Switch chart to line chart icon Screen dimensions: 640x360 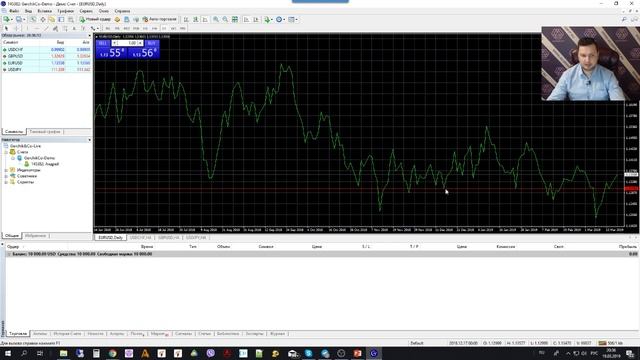click(x=204, y=19)
